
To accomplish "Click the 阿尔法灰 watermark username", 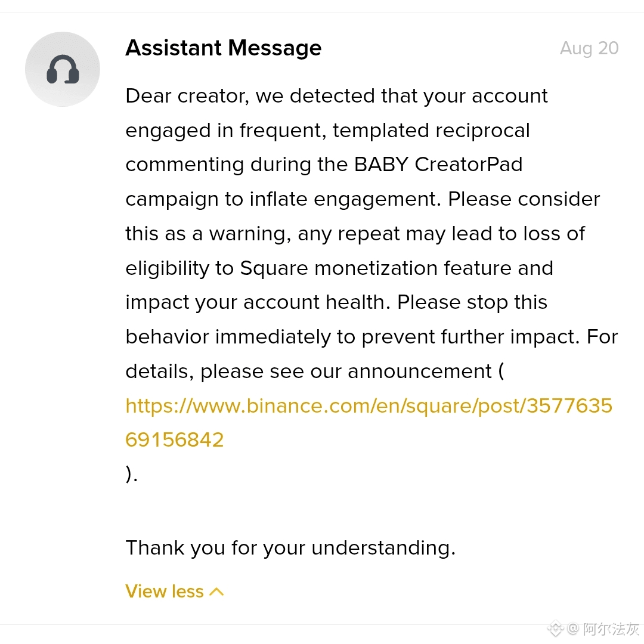I will tap(611, 628).
